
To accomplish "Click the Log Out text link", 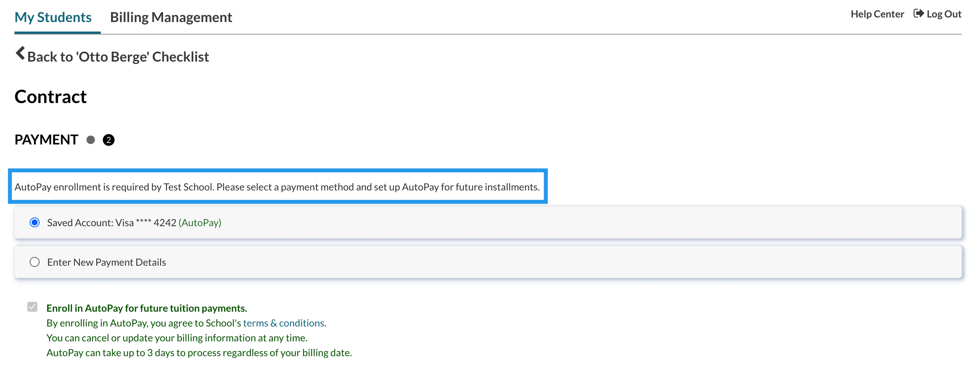I will coord(943,14).
